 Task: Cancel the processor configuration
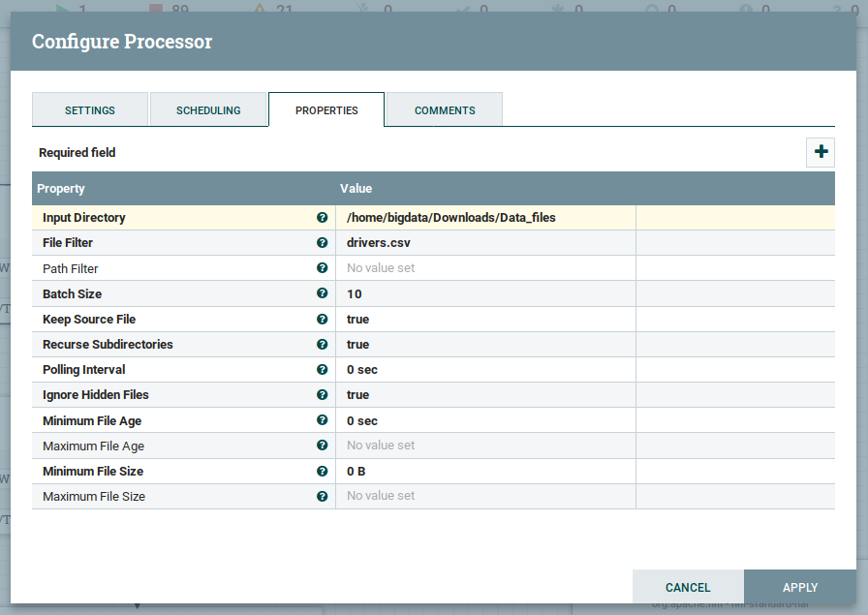688,587
